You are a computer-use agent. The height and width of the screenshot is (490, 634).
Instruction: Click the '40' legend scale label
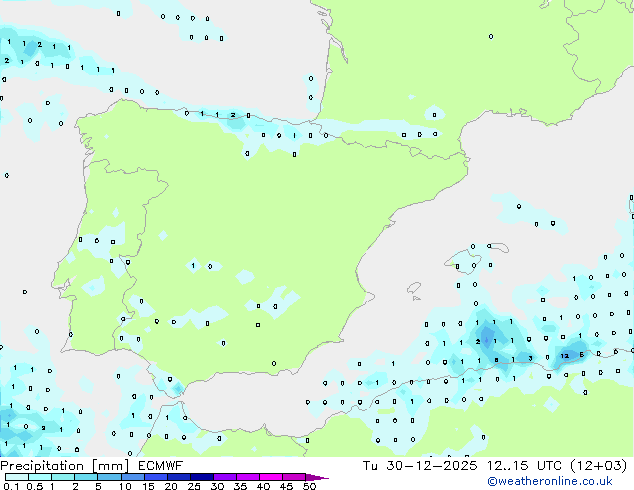263,486
